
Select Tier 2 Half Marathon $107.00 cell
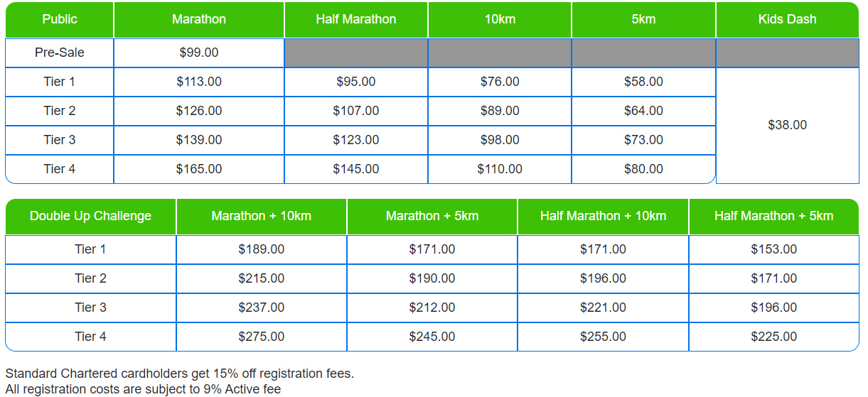356,111
